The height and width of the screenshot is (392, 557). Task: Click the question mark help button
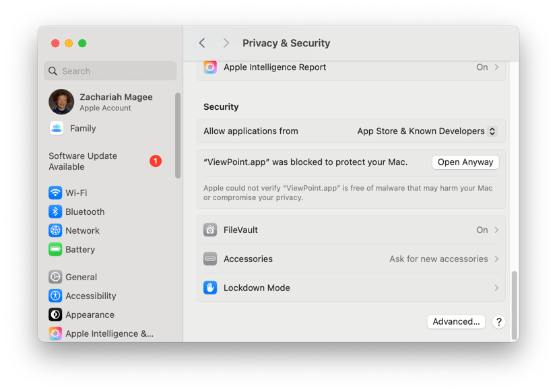click(499, 322)
